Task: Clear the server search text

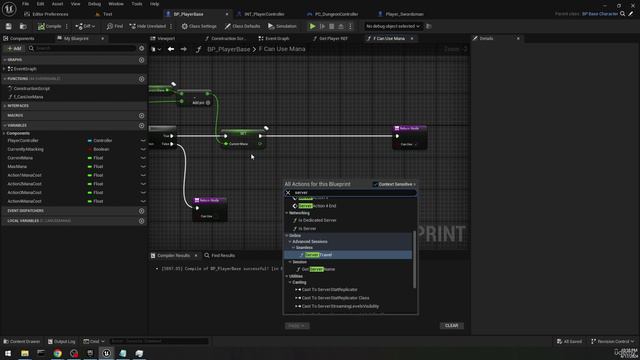Action: coord(288,193)
